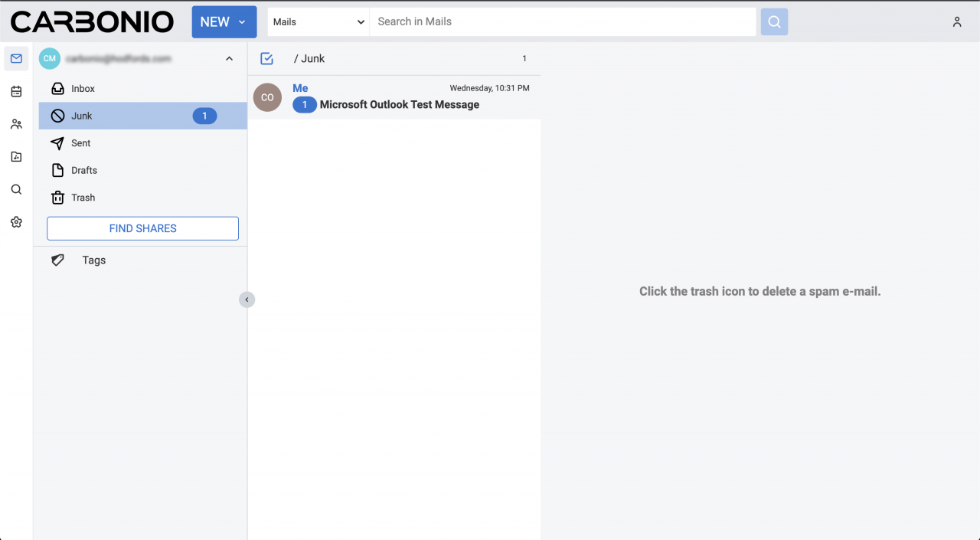Screen dimensions: 980x540
Task: Open Carbonio Settings via the gear icon
Action: [15, 222]
